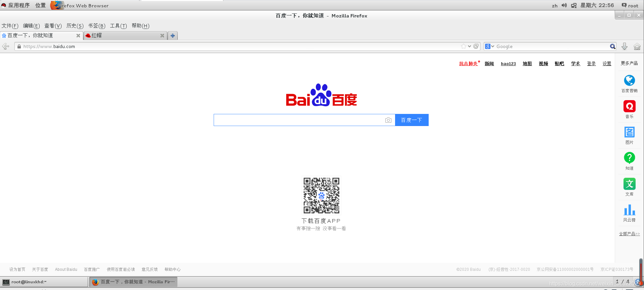Open the 工具(T) menu
The image size is (644, 290).
coord(118,26)
